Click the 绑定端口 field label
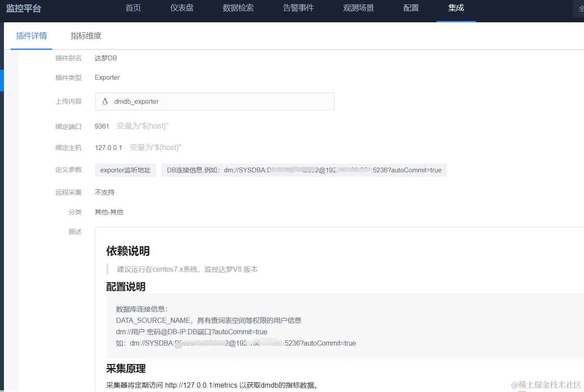Viewport: 584px width, 392px height. [68, 126]
